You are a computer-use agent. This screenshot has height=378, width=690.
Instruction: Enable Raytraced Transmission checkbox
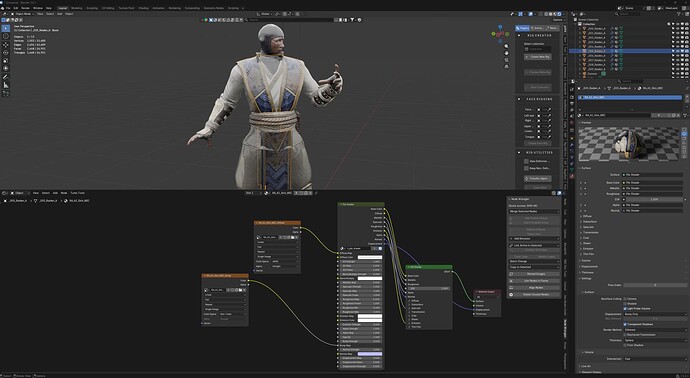[x=625, y=335]
